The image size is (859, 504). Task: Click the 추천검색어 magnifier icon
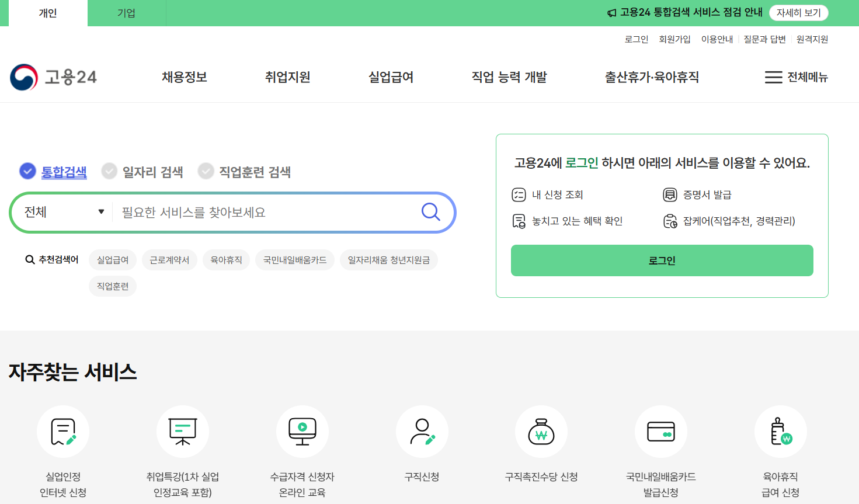(30, 260)
